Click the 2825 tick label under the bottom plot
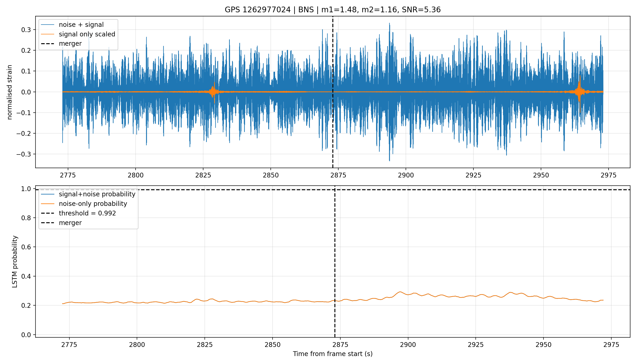Image resolution: width=637 pixels, height=364 pixels. pos(205,345)
